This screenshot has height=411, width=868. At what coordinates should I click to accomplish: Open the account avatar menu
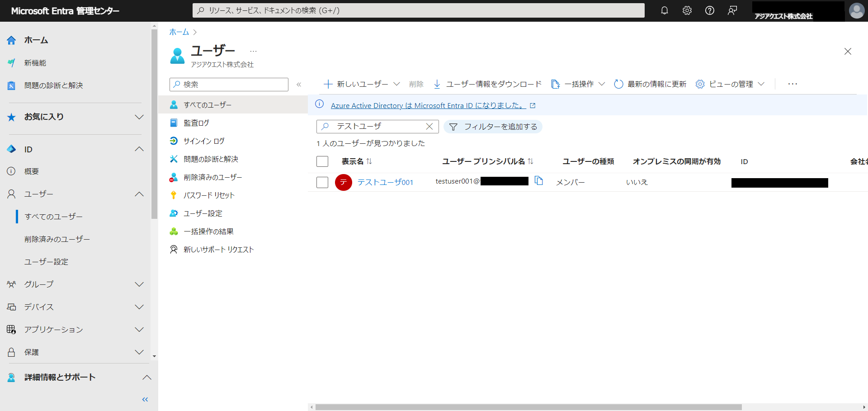[x=856, y=10]
